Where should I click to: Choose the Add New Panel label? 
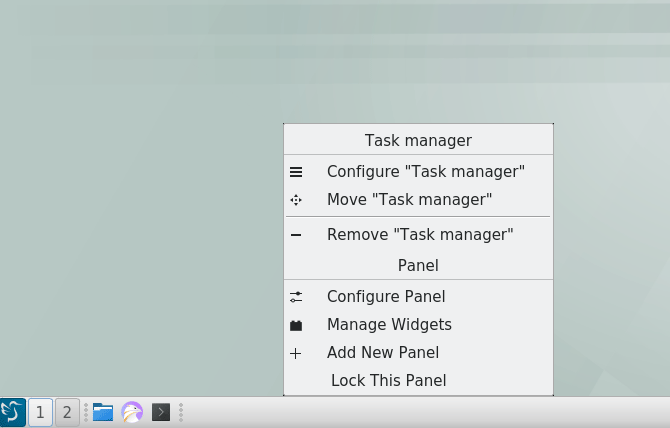click(383, 353)
